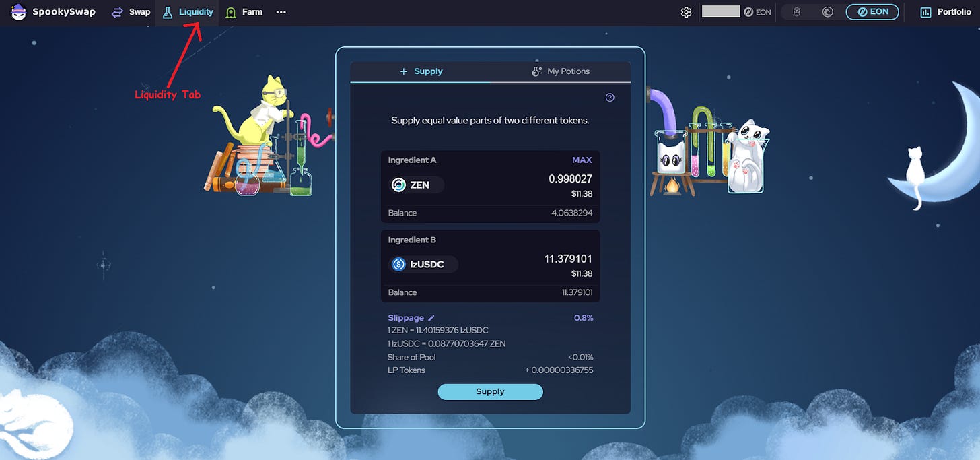Screen dimensions: 980x460
Task: Click the 0.8% slippage value
Action: (x=584, y=318)
